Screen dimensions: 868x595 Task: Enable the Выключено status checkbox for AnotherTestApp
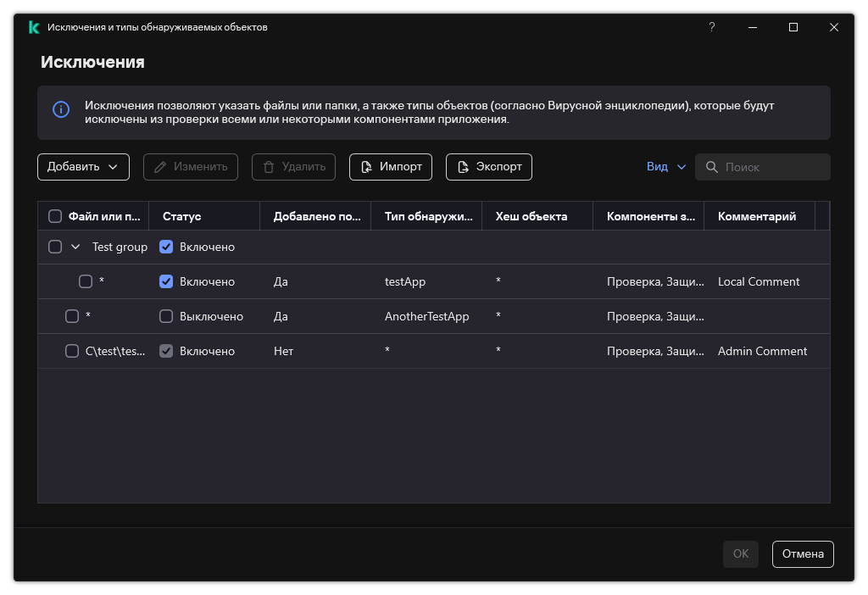166,316
